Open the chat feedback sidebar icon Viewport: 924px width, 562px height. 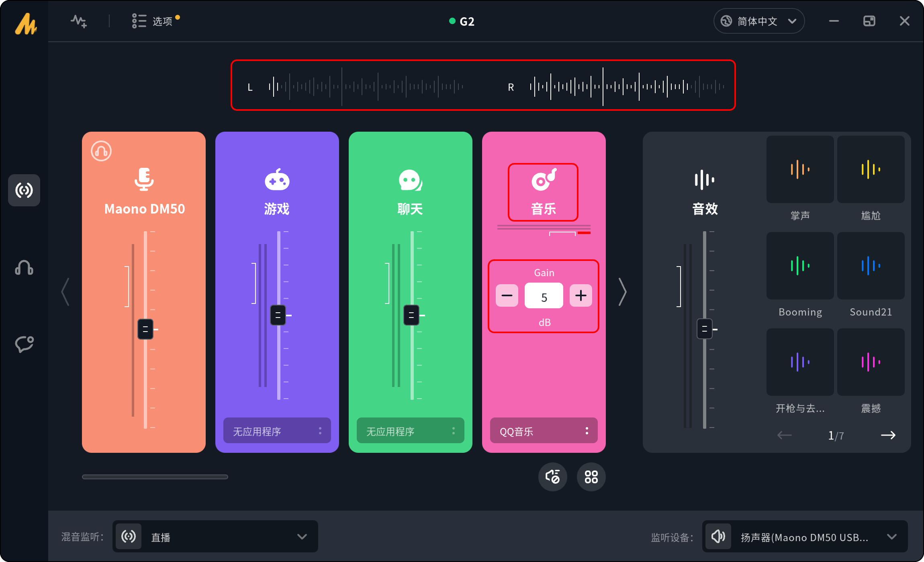24,344
